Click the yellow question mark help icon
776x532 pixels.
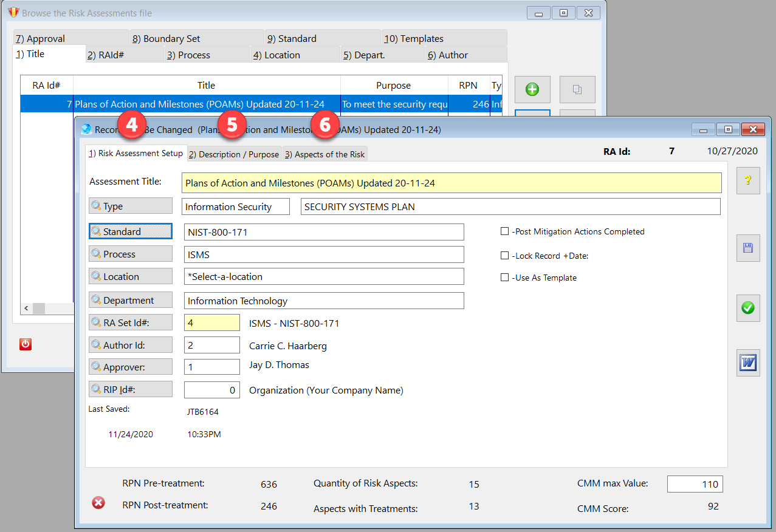[x=748, y=181]
